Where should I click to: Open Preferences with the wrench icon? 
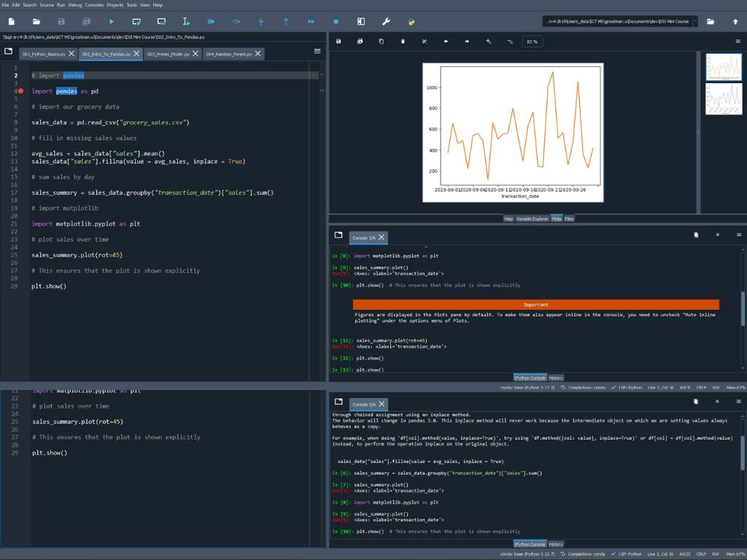(x=386, y=21)
